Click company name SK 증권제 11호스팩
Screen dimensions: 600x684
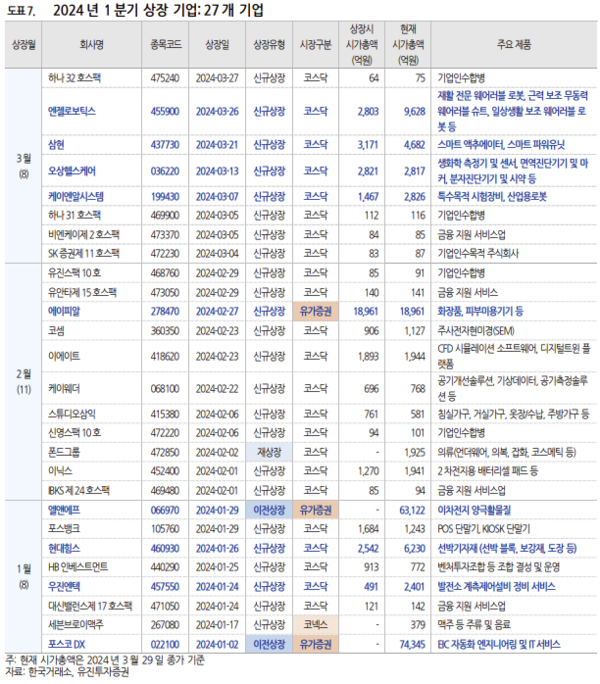point(84,253)
